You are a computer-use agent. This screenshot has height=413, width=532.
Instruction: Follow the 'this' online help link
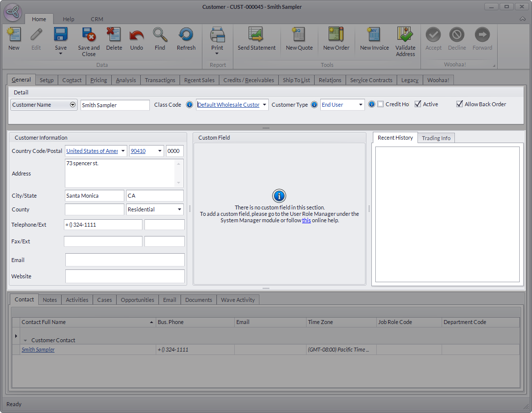306,220
